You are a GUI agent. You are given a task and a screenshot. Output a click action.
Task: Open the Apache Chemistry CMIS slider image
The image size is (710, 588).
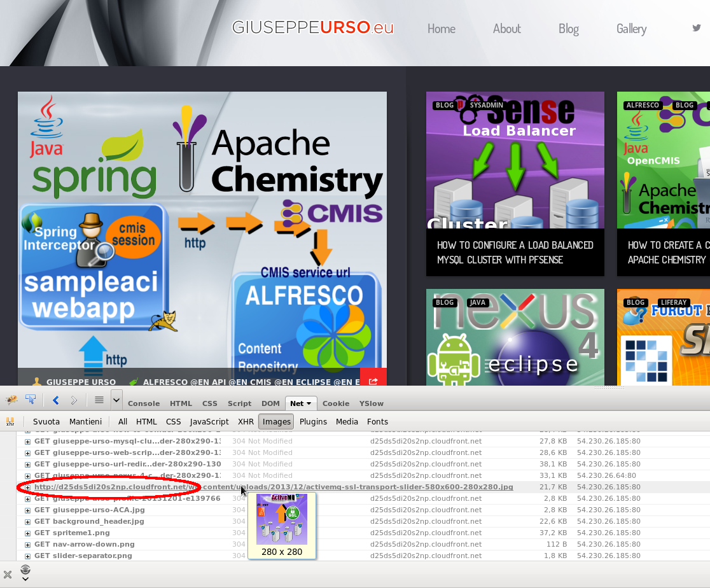202,230
